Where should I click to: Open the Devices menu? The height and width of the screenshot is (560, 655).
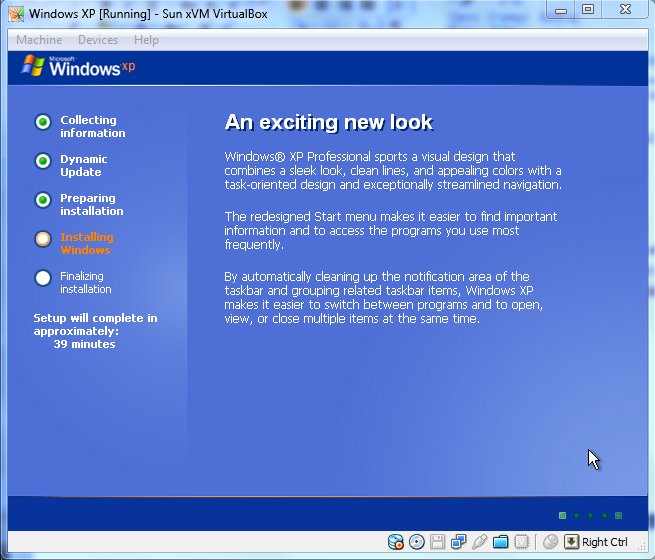coord(98,40)
